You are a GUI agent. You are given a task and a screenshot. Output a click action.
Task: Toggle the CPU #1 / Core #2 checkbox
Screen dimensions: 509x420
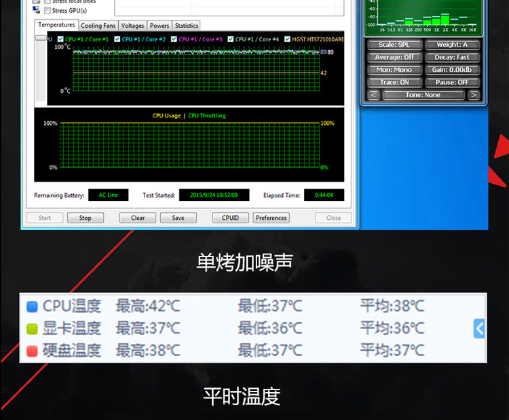tap(117, 39)
